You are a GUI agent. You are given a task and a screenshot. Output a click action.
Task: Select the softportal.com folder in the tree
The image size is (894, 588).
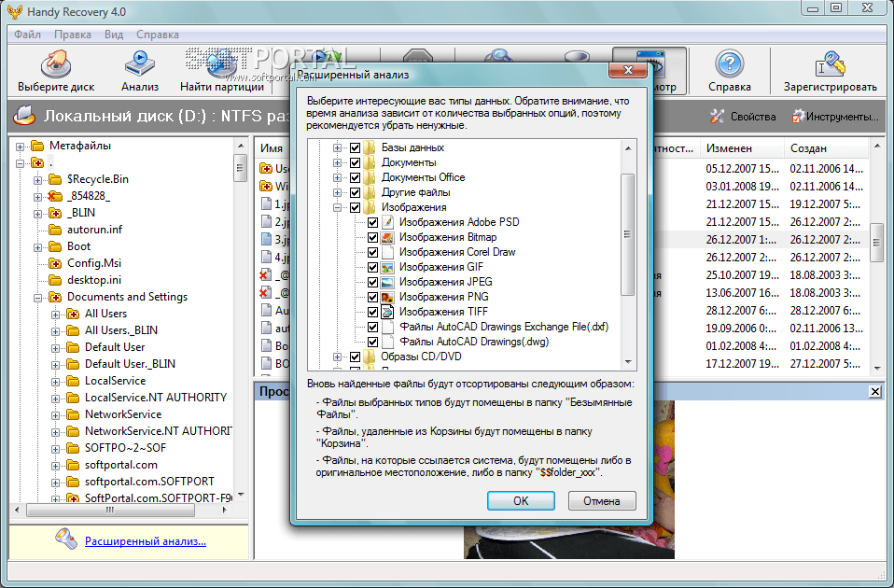[121, 465]
